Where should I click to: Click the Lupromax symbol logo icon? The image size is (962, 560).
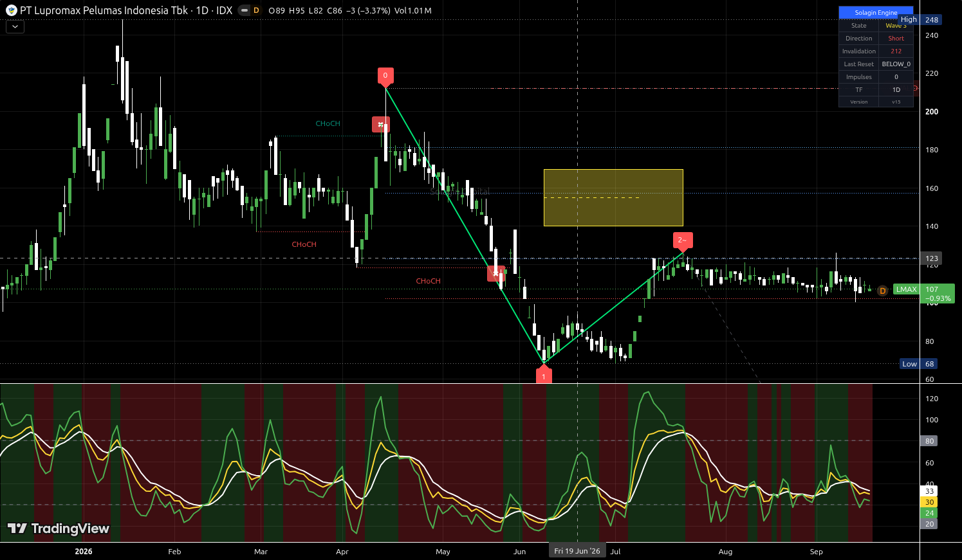point(11,10)
